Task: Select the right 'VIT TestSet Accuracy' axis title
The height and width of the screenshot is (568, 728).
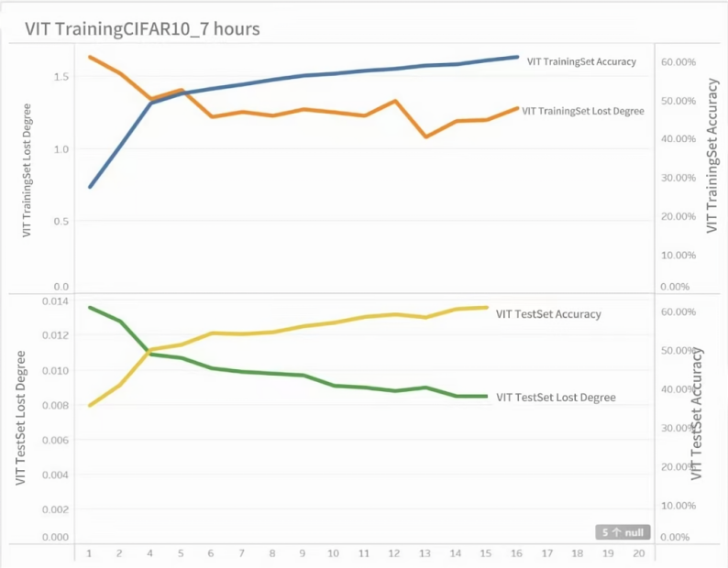Action: point(699,414)
